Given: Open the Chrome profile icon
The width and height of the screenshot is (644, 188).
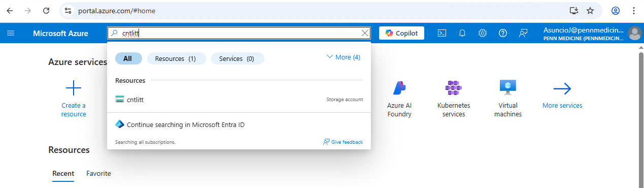Looking at the screenshot, I should pos(616,11).
